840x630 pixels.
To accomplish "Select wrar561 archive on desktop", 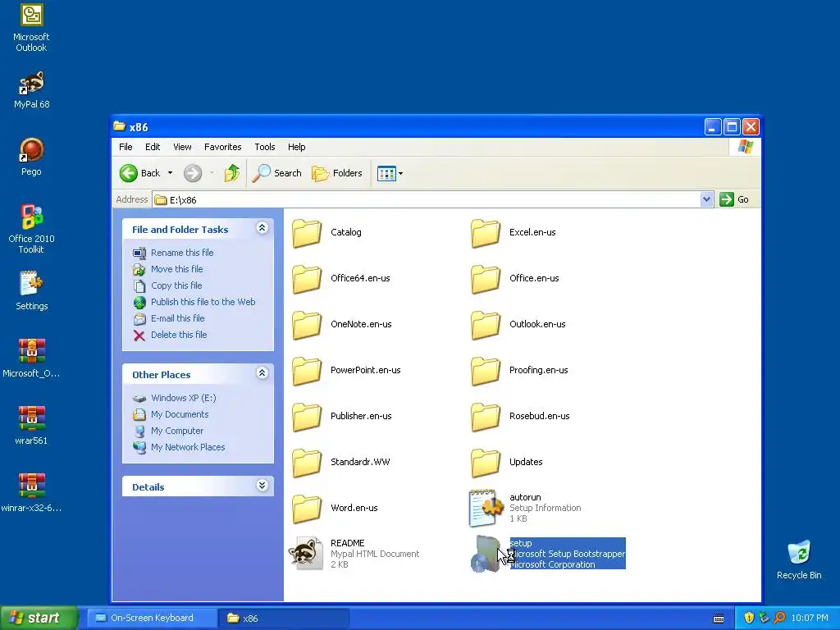I will click(x=31, y=426).
